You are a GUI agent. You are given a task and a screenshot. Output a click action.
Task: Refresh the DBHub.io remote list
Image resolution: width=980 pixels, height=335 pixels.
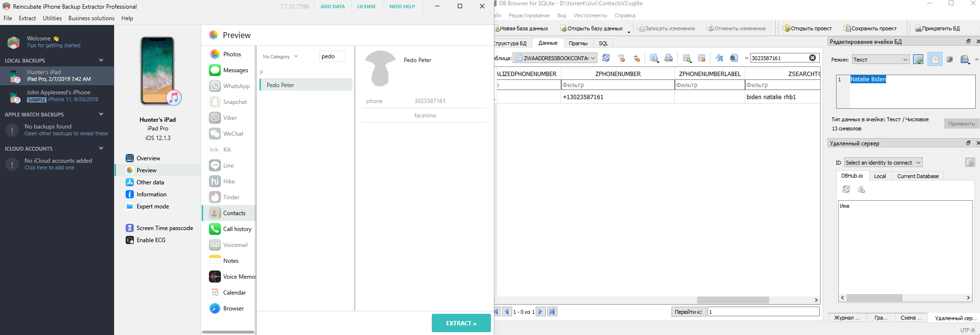coord(846,190)
